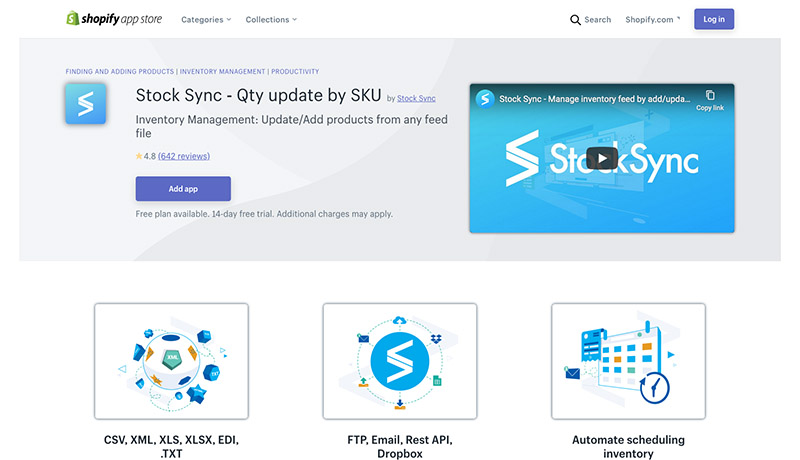Expand the Collections dropdown
Screen dimensions: 800x460
270,19
